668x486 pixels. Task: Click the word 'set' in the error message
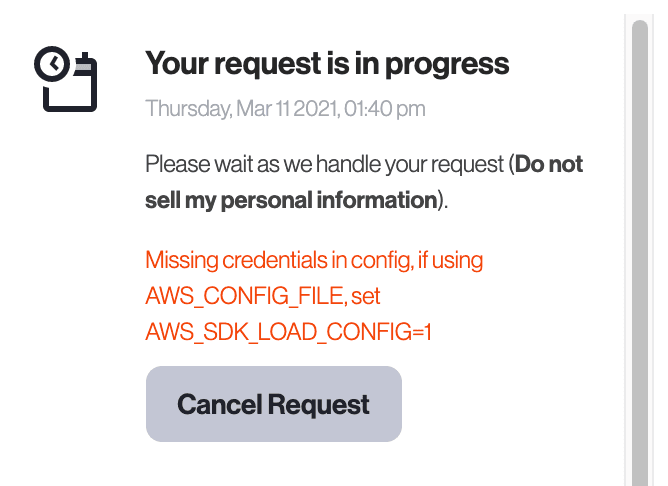click(x=366, y=296)
